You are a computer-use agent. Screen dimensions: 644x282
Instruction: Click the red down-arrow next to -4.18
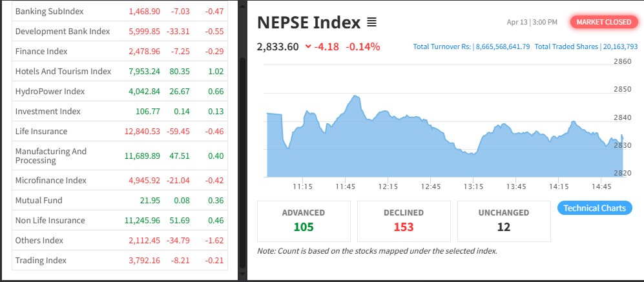tap(307, 46)
